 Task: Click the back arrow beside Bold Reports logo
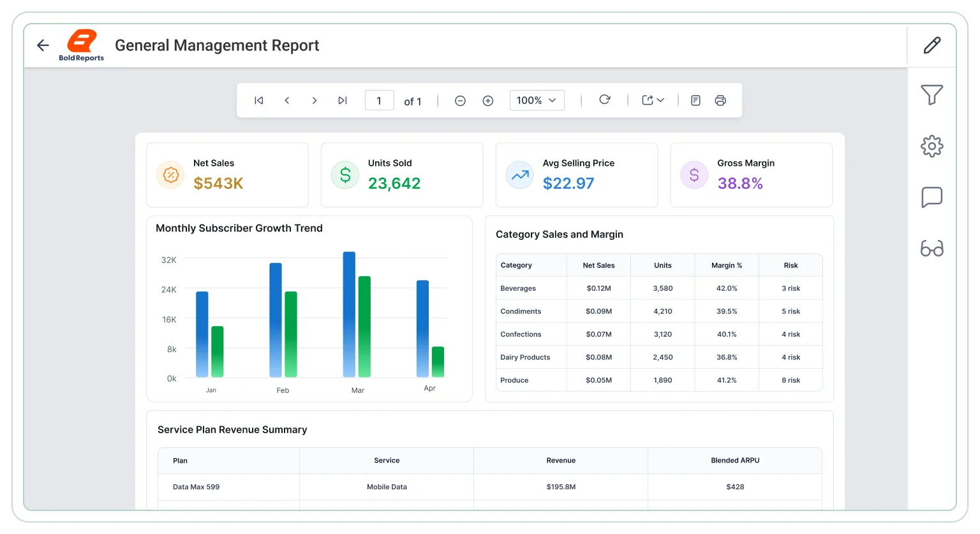click(x=43, y=45)
